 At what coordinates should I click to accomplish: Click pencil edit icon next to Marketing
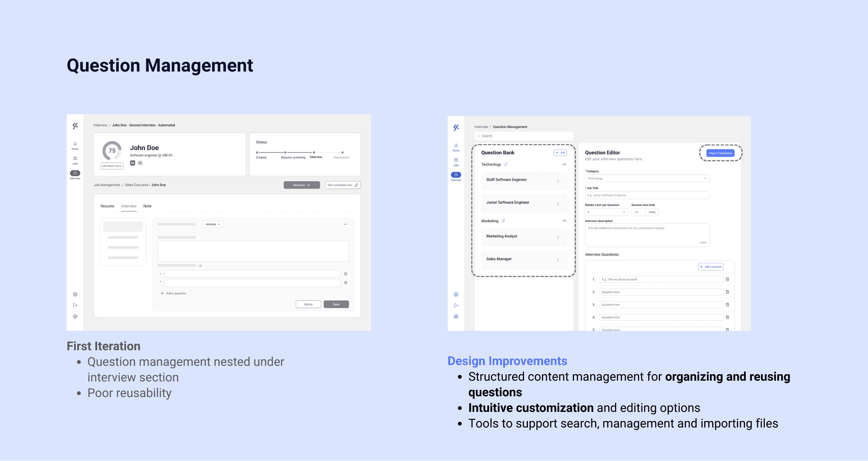[503, 221]
